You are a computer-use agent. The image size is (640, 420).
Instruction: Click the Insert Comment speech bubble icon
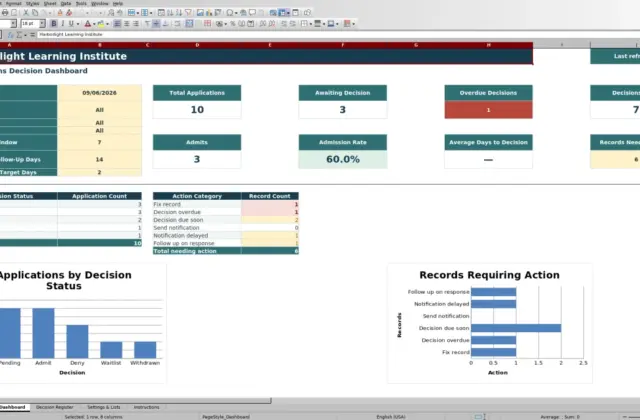(x=252, y=13)
